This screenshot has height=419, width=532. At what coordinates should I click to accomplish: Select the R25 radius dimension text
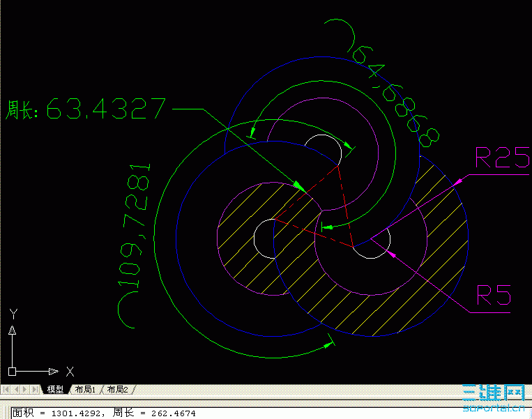[502, 158]
